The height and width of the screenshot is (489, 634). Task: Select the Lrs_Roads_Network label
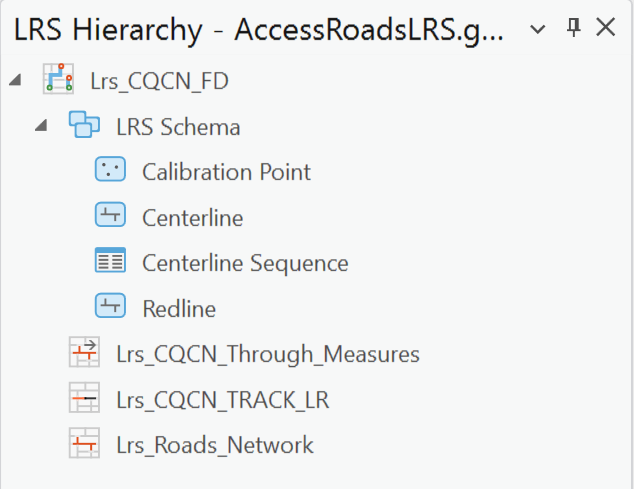pos(214,445)
